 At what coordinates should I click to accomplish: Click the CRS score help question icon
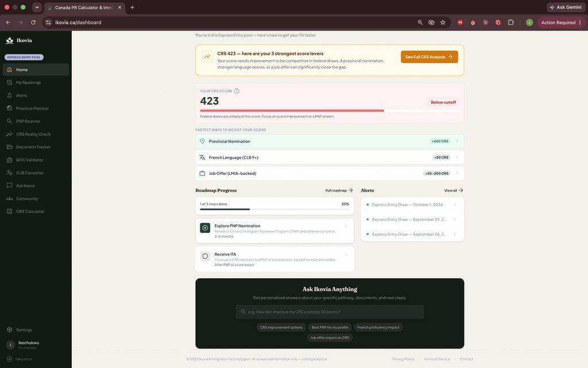coord(237,91)
